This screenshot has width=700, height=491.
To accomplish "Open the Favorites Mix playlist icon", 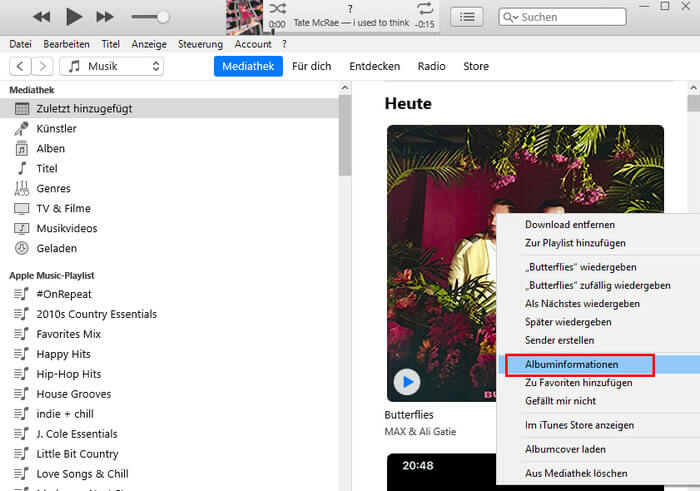I will [21, 334].
